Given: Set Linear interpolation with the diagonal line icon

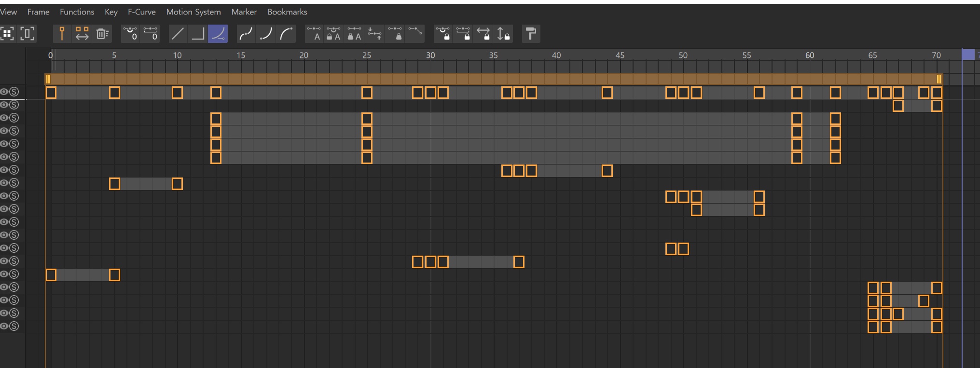Looking at the screenshot, I should (x=178, y=34).
